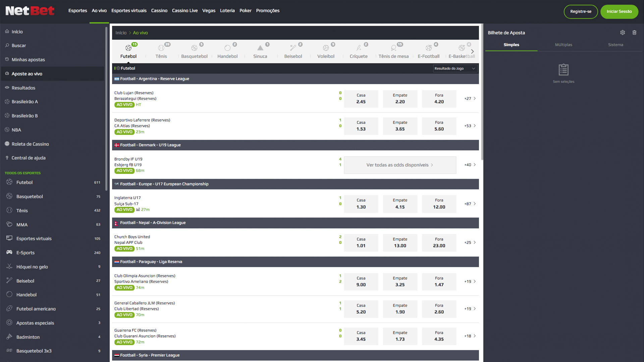
Task: Click Ver todas as odds disponíveis
Action: (x=400, y=165)
